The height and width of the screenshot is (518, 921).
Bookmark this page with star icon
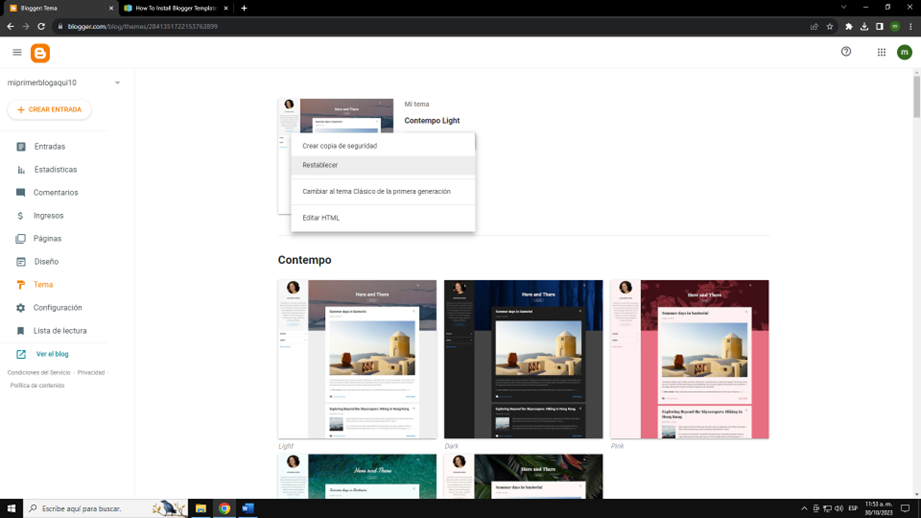click(x=830, y=26)
